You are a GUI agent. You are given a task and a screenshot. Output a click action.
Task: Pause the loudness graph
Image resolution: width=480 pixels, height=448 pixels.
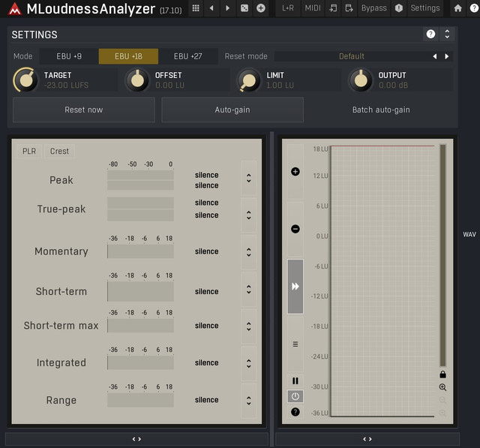pos(295,380)
